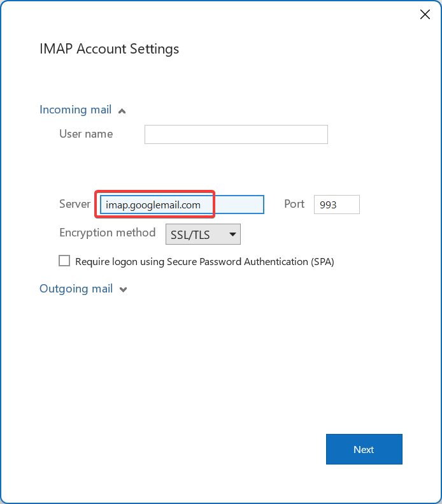Click the Server label

coord(75,204)
